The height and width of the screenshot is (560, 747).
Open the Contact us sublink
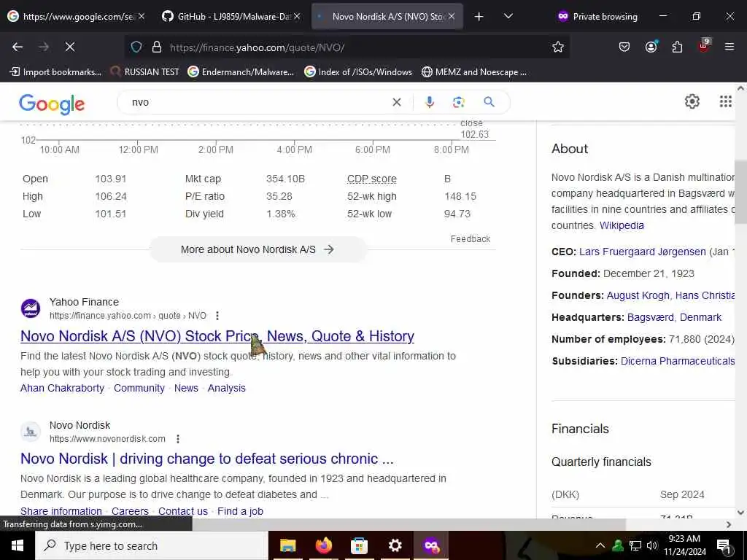pos(183,511)
